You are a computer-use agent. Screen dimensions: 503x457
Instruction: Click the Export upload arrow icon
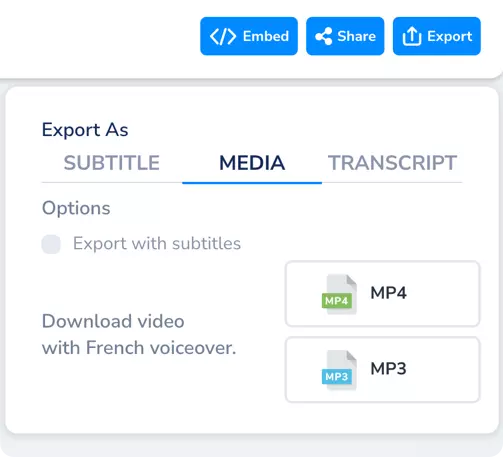tap(412, 36)
